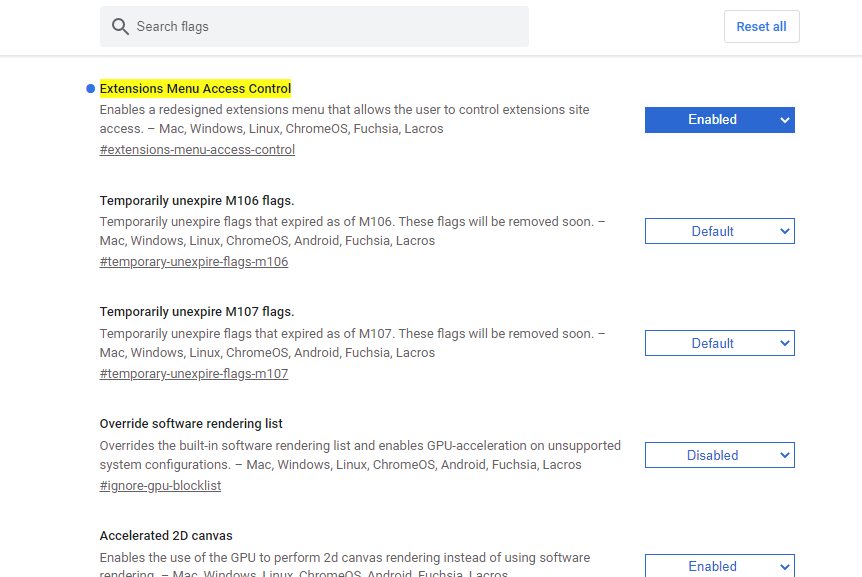Open the Override software rendering list Disabled dropdown

tap(719, 456)
